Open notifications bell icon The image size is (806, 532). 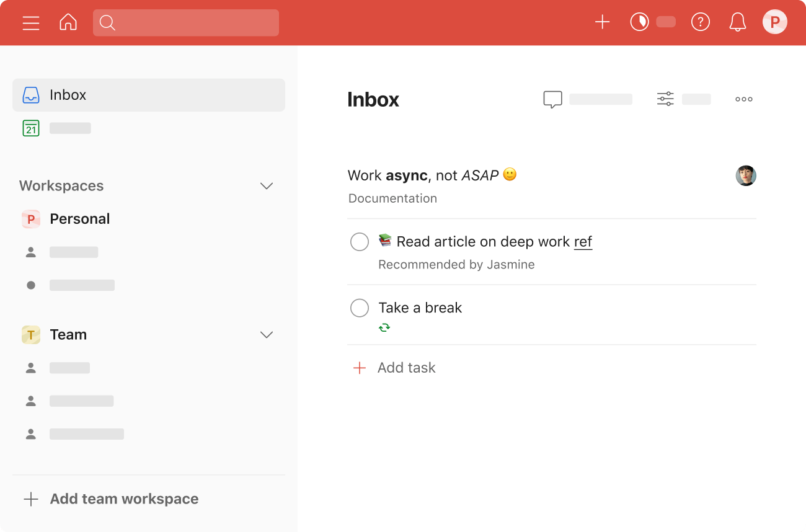point(737,23)
